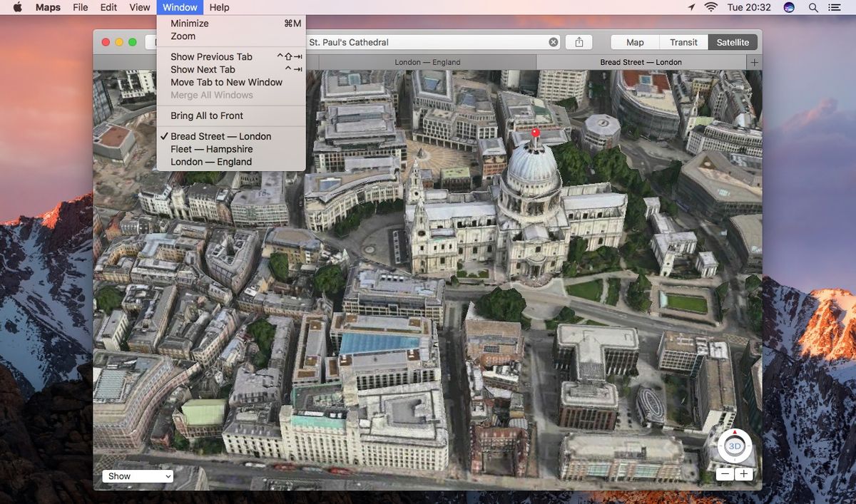Switch to Transit view
856x504 pixels.
tap(683, 42)
